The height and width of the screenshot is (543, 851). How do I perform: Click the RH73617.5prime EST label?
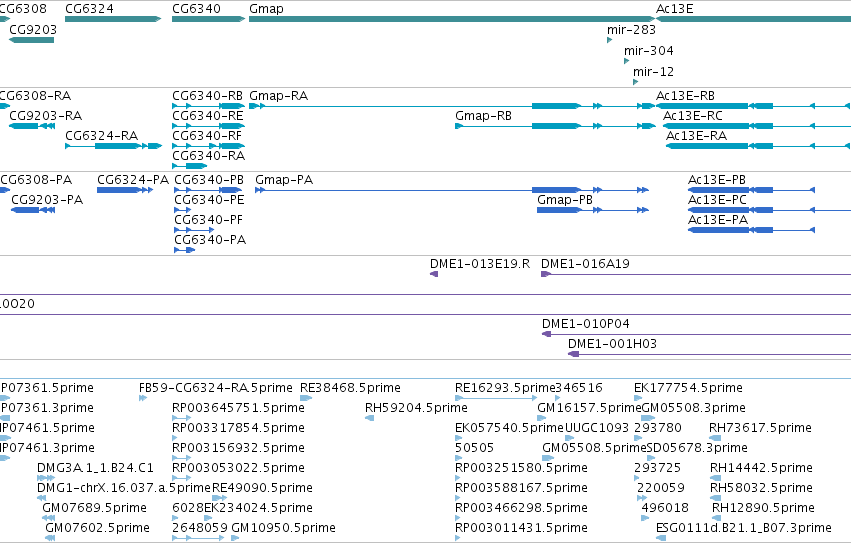click(760, 428)
